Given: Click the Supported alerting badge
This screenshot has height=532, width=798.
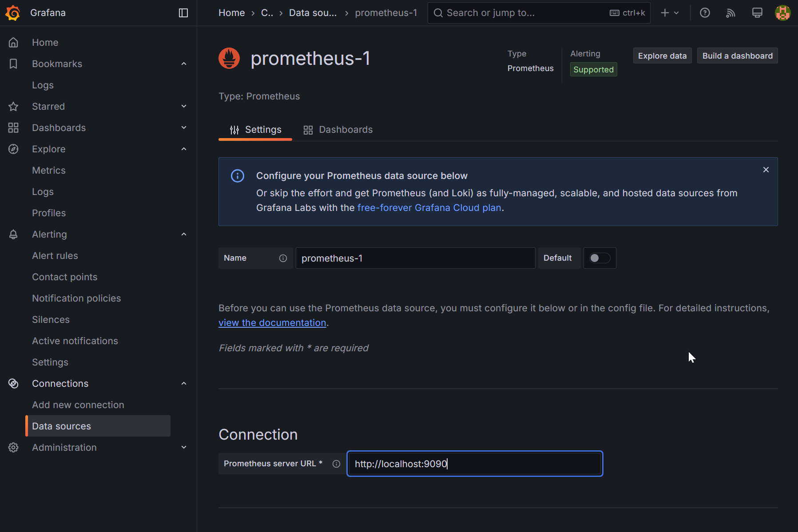Looking at the screenshot, I should 593,70.
